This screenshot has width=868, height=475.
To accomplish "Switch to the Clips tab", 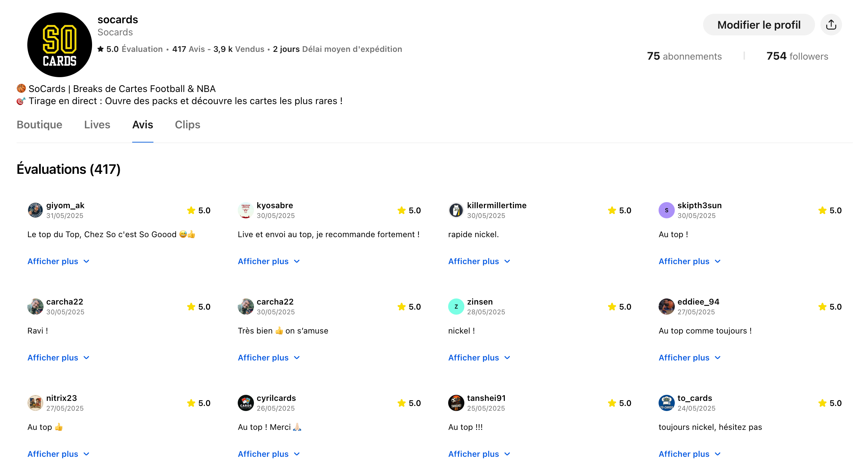I will click(187, 125).
